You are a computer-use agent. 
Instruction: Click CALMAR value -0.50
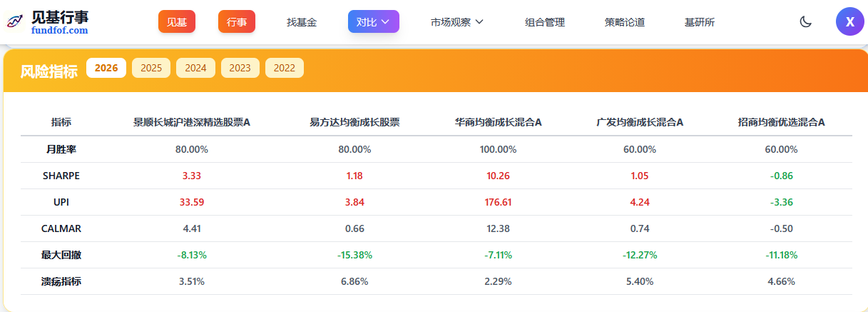coord(782,228)
